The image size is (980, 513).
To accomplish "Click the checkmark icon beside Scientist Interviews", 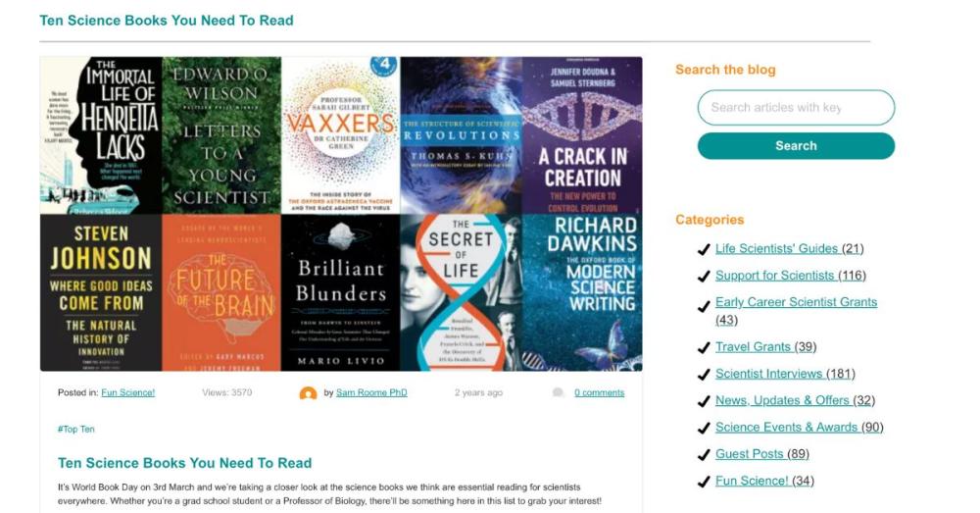I will click(704, 375).
